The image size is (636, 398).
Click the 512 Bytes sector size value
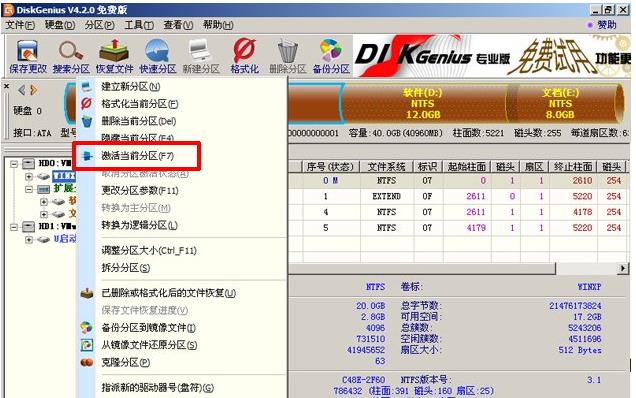(580, 350)
